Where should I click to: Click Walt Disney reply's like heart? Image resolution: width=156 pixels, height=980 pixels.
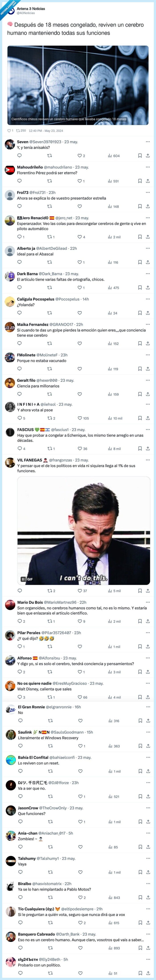(x=80, y=697)
